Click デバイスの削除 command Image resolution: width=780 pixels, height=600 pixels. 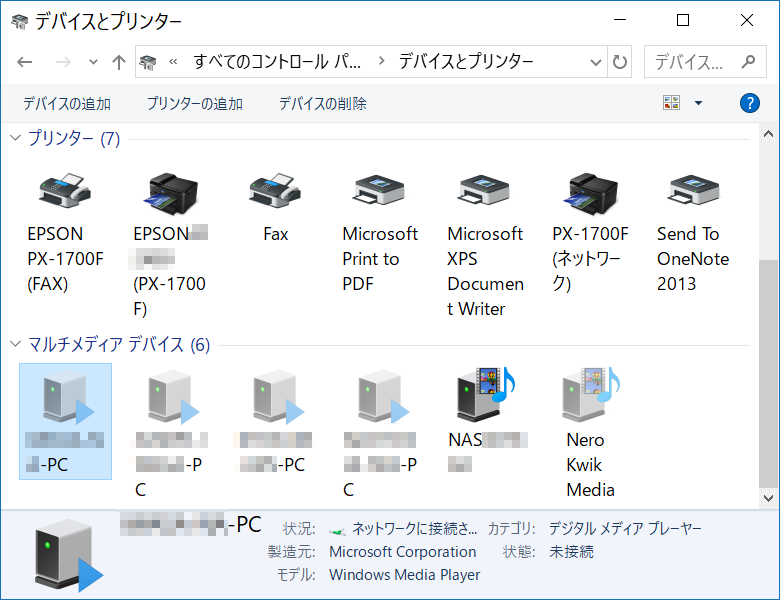pos(322,103)
